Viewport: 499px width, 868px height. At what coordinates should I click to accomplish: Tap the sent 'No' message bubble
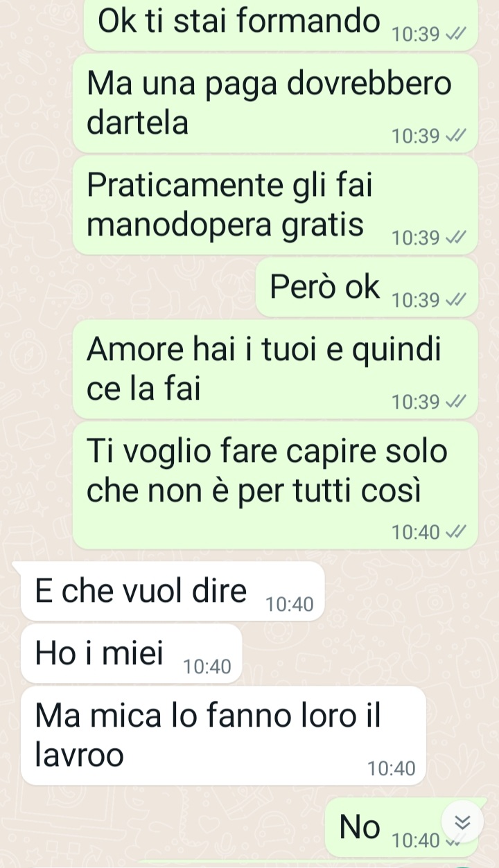pyautogui.click(x=402, y=828)
